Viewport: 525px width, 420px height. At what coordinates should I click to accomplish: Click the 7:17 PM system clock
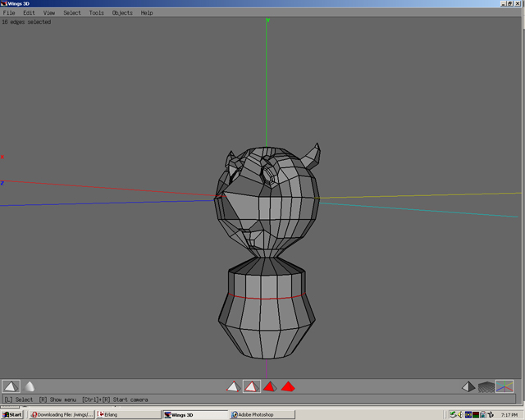(509, 415)
